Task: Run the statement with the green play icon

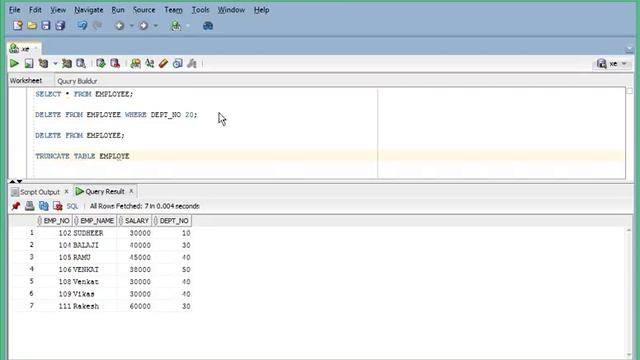Action: click(14, 63)
